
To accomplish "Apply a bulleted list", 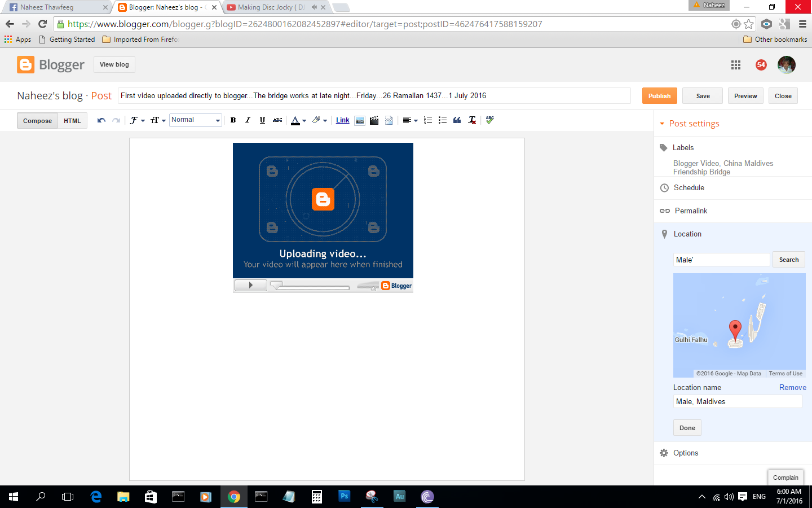I will click(443, 120).
